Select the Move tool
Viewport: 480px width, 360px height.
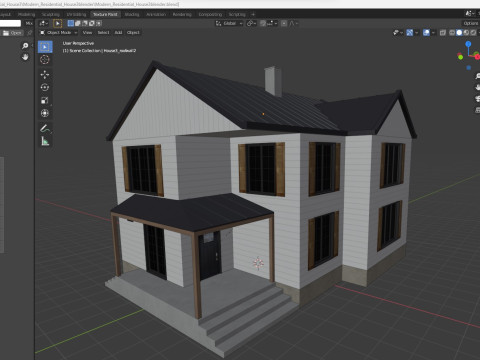pyautogui.click(x=45, y=75)
